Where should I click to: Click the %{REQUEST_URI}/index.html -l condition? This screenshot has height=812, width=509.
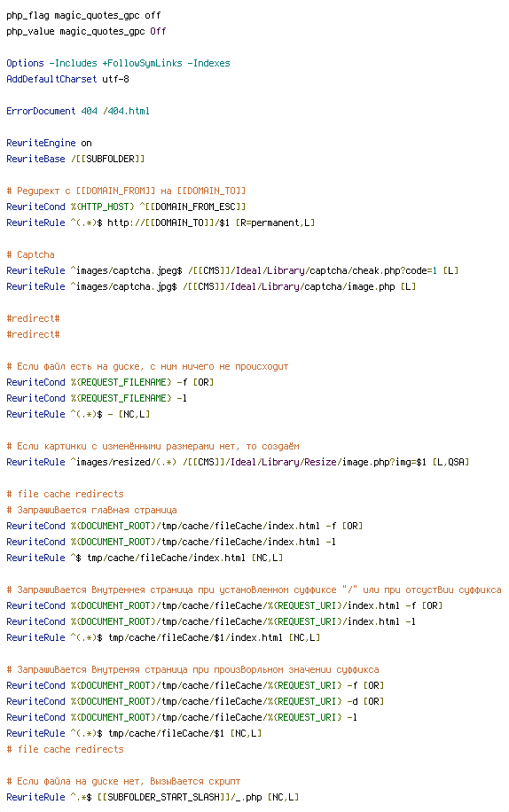pos(211,621)
